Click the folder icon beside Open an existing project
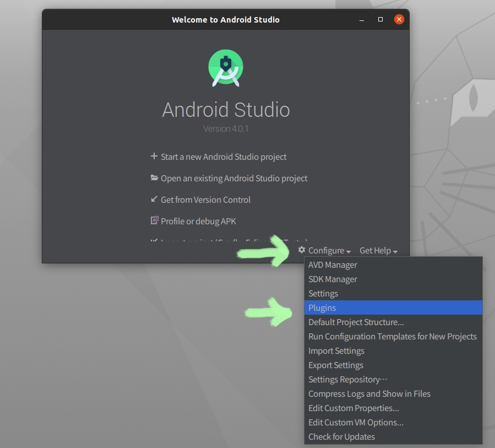 154,178
